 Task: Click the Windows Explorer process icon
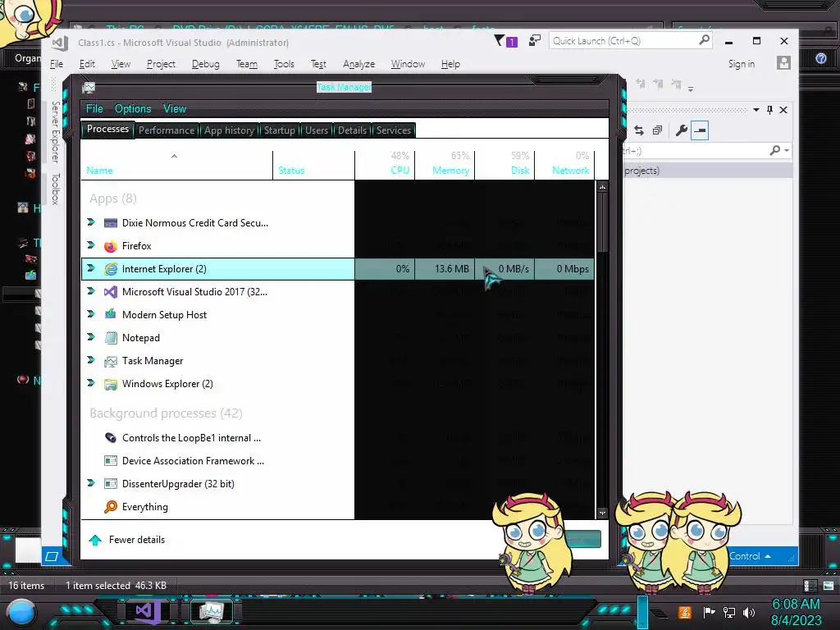coord(111,384)
